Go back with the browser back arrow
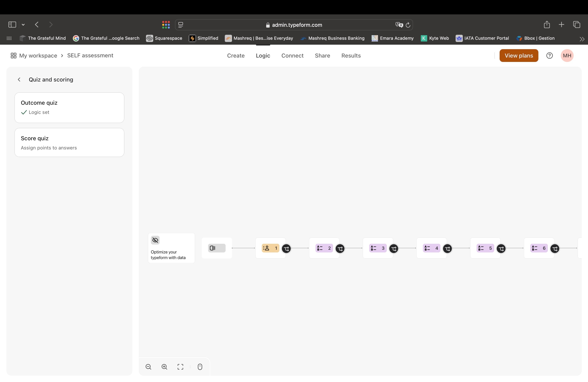 [x=37, y=25]
